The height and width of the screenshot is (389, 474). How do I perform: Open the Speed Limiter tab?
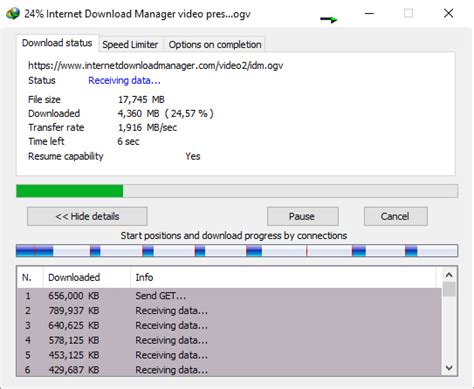pos(130,44)
